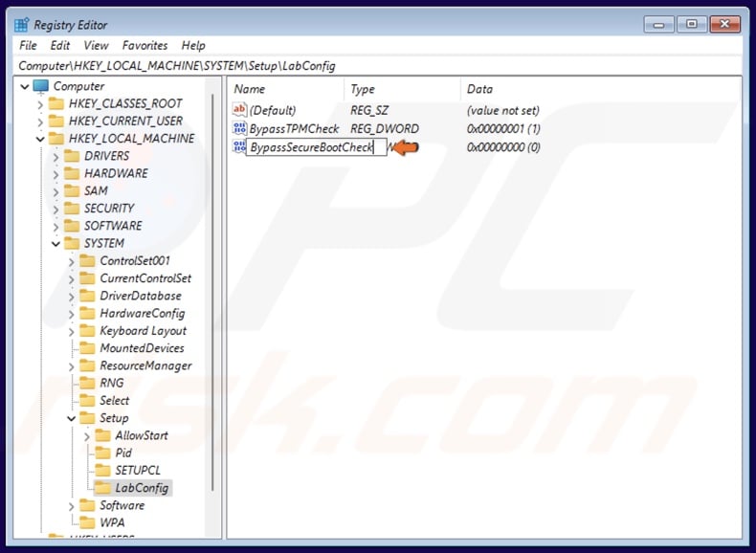Image resolution: width=756 pixels, height=553 pixels.
Task: Select the SETUPCL key label
Action: click(138, 470)
